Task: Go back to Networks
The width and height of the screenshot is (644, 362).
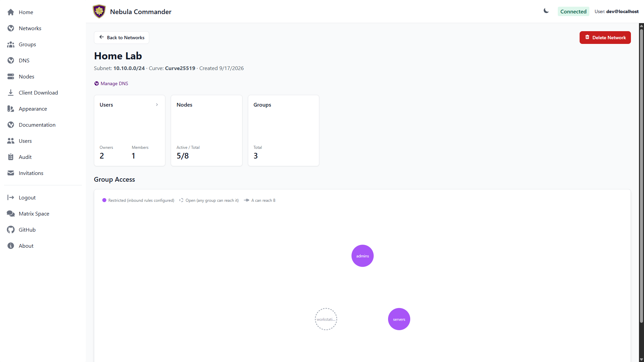Action: tap(121, 38)
